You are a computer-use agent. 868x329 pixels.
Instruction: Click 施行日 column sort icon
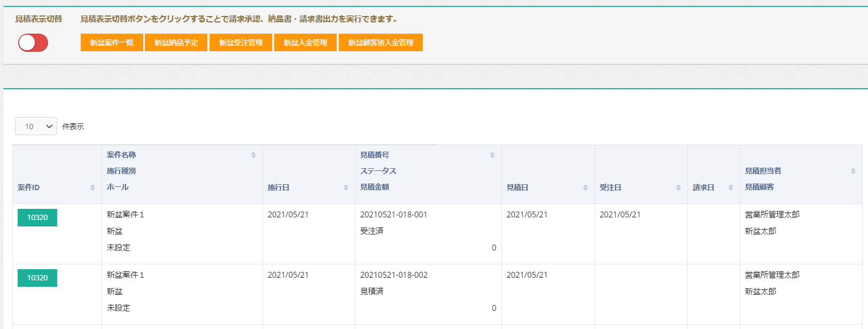coord(346,187)
